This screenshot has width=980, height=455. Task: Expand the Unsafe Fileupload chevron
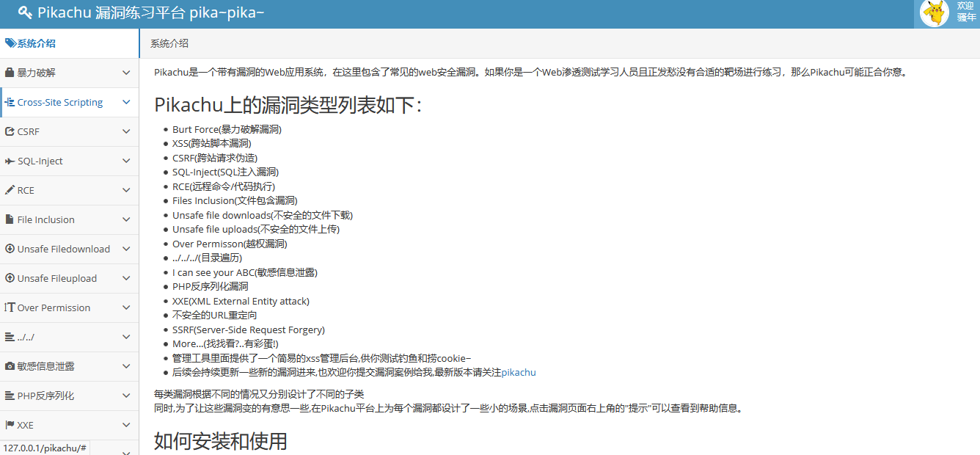click(126, 278)
